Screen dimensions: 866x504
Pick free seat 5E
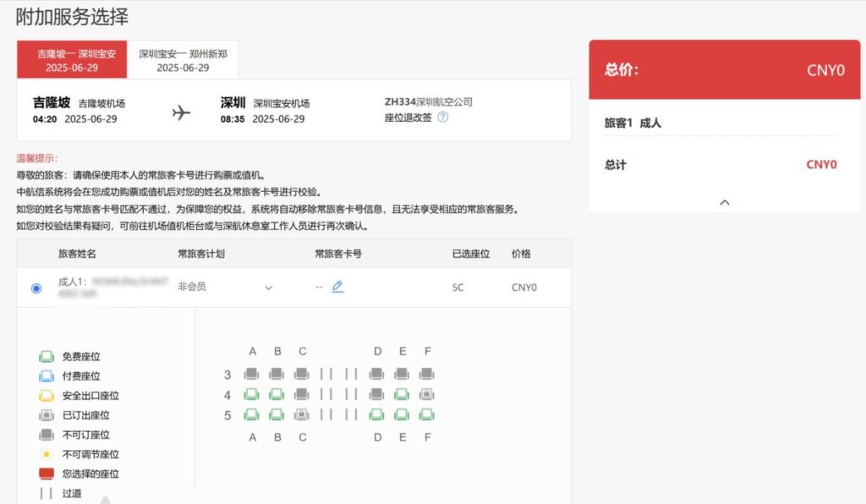tap(402, 414)
